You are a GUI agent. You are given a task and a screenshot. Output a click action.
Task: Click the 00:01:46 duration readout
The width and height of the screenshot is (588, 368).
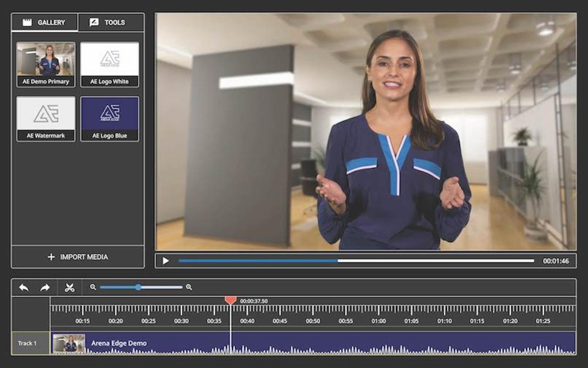coord(556,261)
